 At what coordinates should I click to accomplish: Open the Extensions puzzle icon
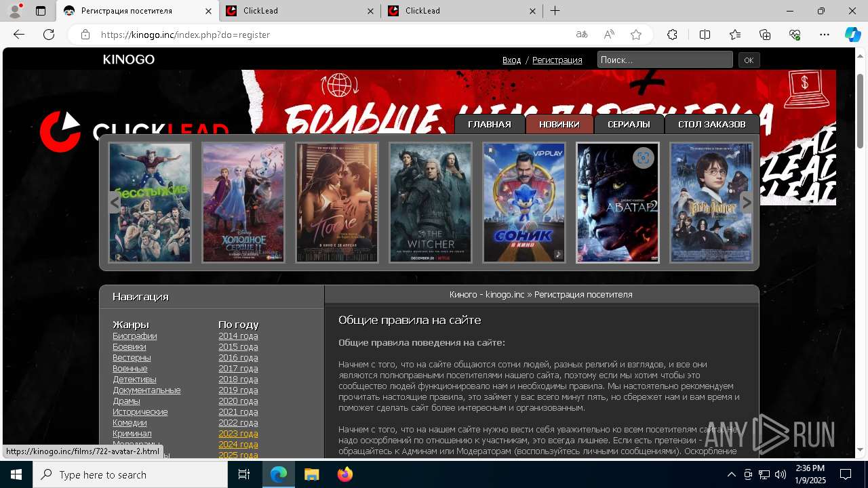click(672, 35)
